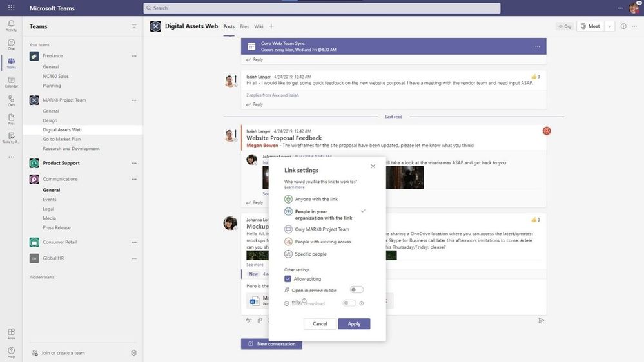The image size is (644, 362).
Task: Click Cancel in Link settings
Action: coord(320,324)
